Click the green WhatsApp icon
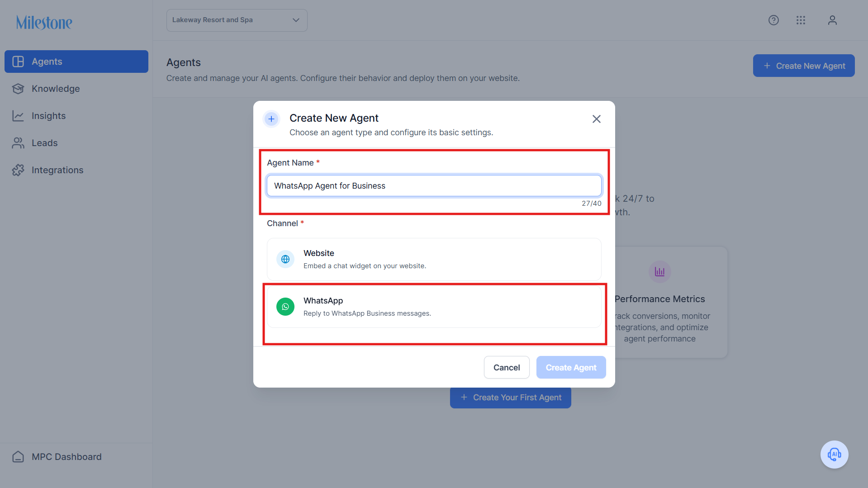868x488 pixels. [x=285, y=307]
